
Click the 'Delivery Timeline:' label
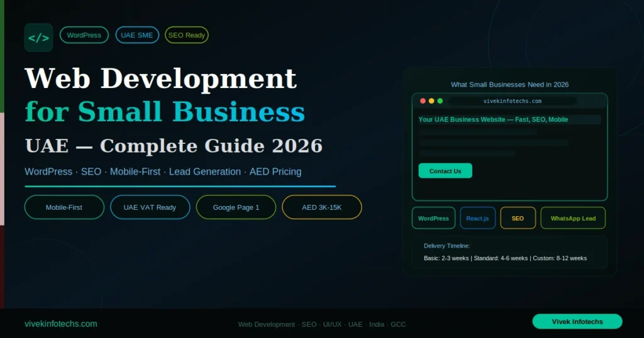click(447, 246)
